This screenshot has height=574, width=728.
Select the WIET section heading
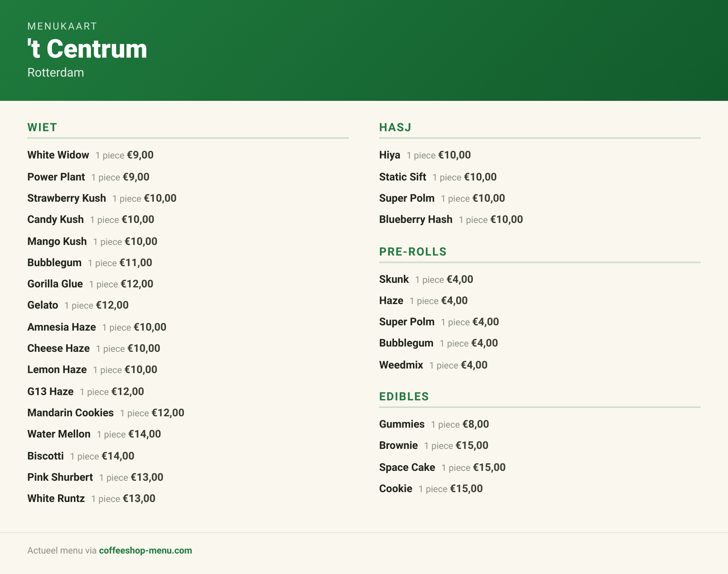[x=42, y=127]
